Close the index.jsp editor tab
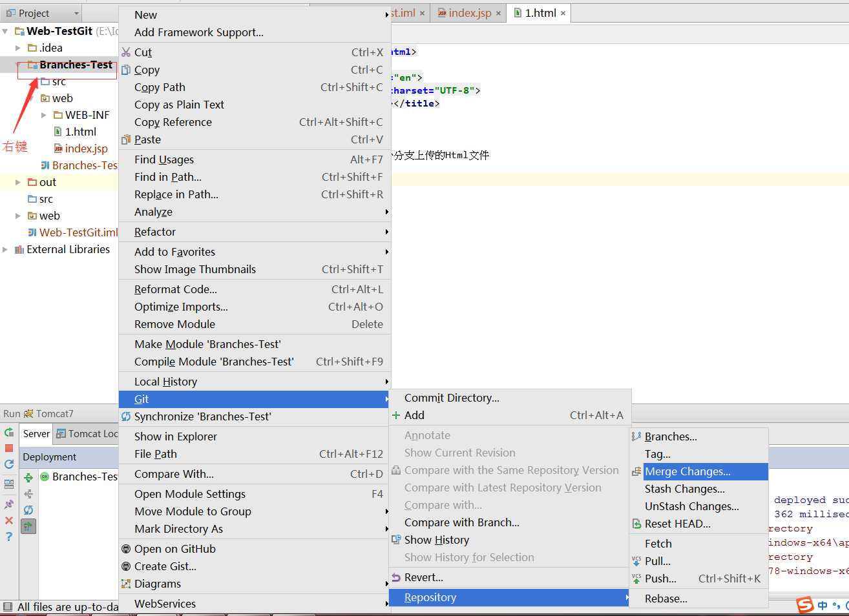 coord(498,13)
